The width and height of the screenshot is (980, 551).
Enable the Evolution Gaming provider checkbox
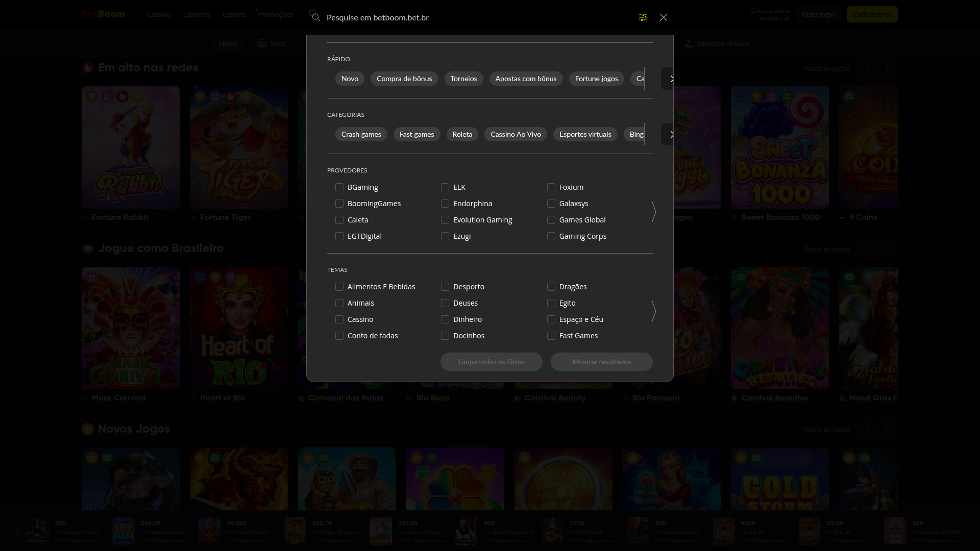click(x=445, y=220)
